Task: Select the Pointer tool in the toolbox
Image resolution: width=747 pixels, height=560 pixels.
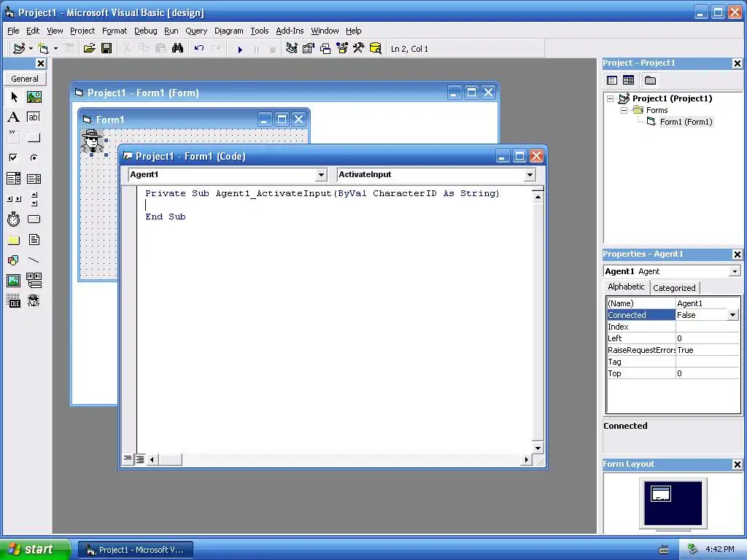Action: tap(14, 97)
